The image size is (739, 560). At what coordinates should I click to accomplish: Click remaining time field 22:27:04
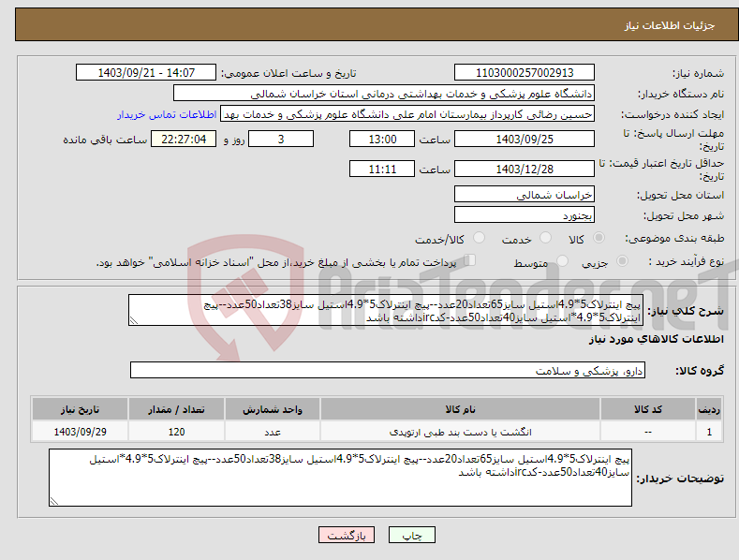tap(184, 139)
